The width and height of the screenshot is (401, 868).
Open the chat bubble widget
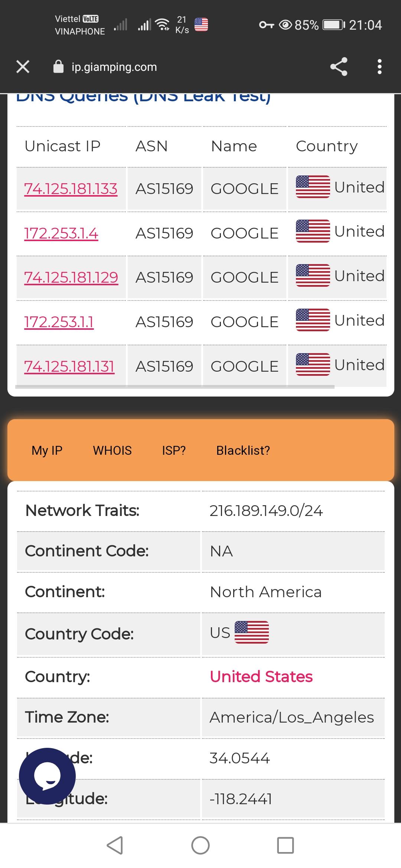point(47,776)
